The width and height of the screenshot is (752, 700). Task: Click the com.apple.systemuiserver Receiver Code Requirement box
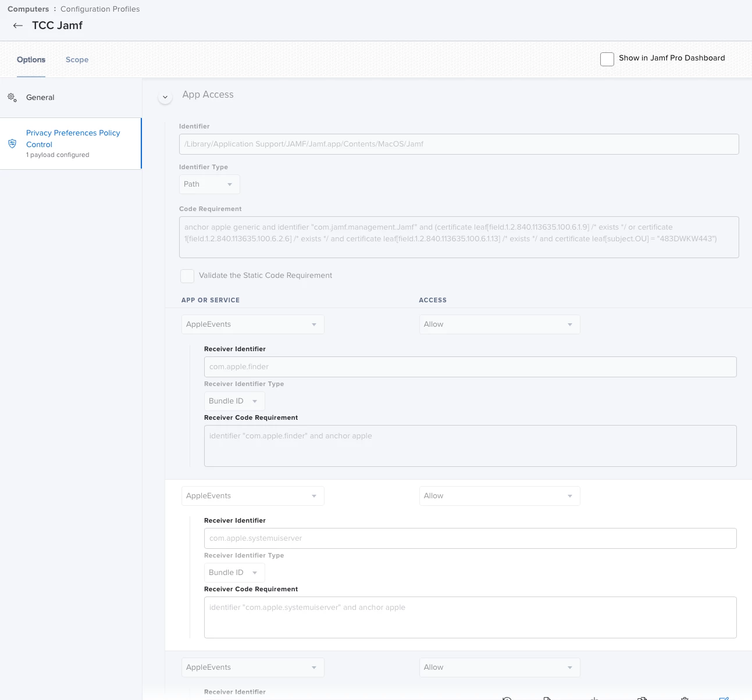click(470, 617)
